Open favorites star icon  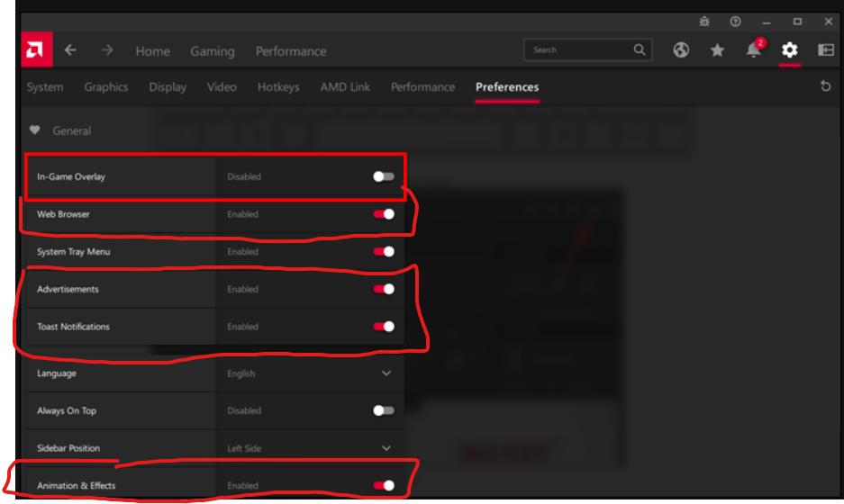click(717, 50)
